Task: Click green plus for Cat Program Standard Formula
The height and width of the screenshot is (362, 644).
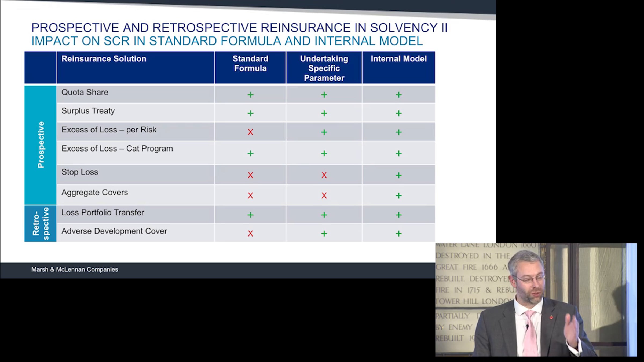Action: [x=250, y=153]
